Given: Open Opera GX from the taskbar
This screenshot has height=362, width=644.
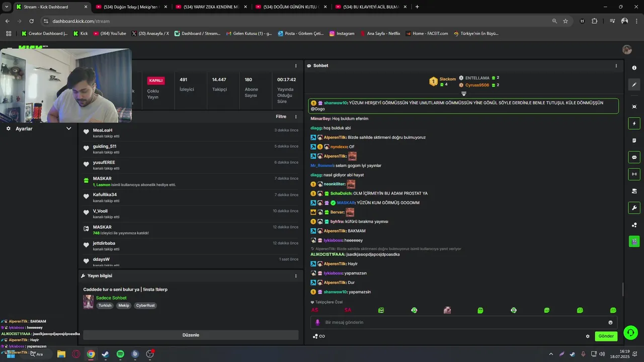Looking at the screenshot, I should click(x=76, y=354).
